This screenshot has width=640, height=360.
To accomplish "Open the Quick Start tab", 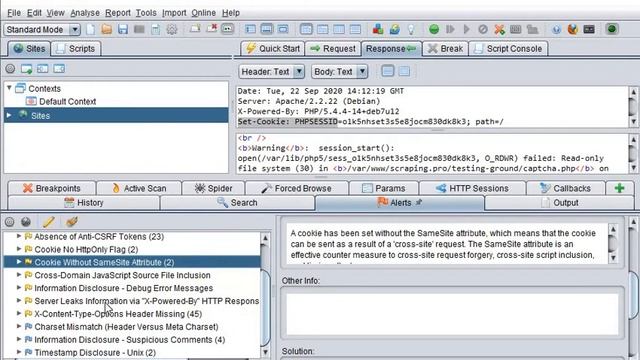I will tap(273, 49).
